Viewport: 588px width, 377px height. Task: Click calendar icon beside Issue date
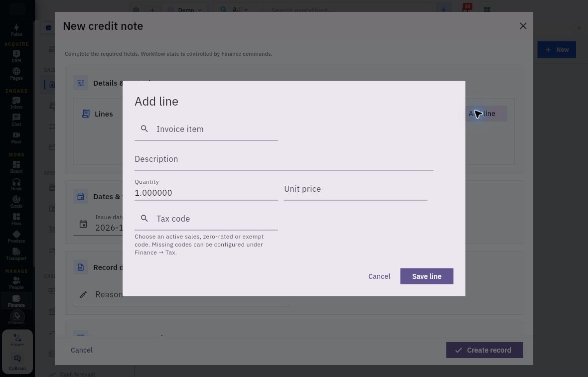pyautogui.click(x=83, y=224)
